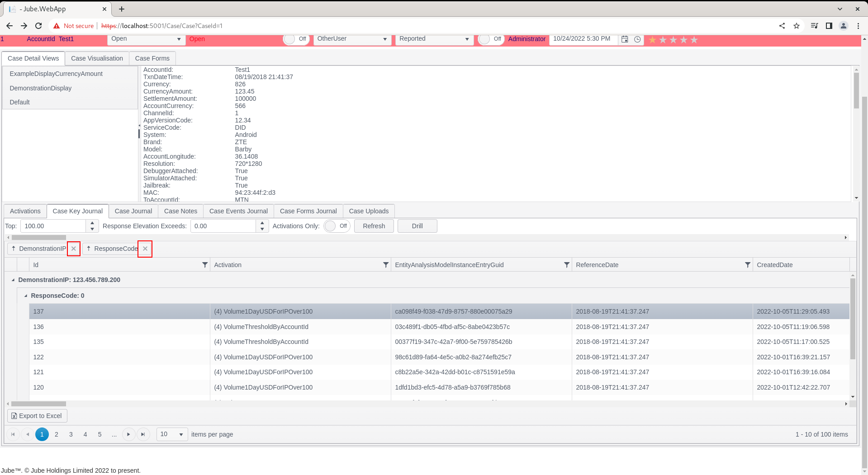Image resolution: width=868 pixels, height=475 pixels.
Task: Click the Top value input field
Action: click(x=54, y=226)
